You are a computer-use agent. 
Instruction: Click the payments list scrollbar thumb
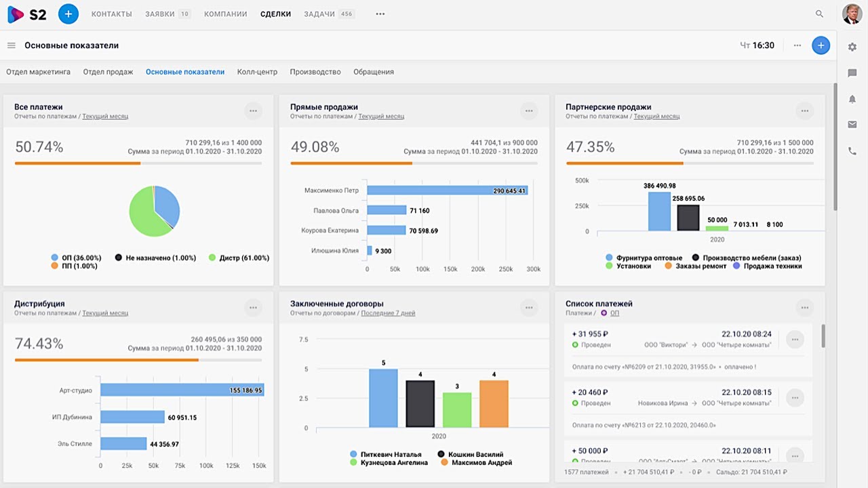point(824,335)
